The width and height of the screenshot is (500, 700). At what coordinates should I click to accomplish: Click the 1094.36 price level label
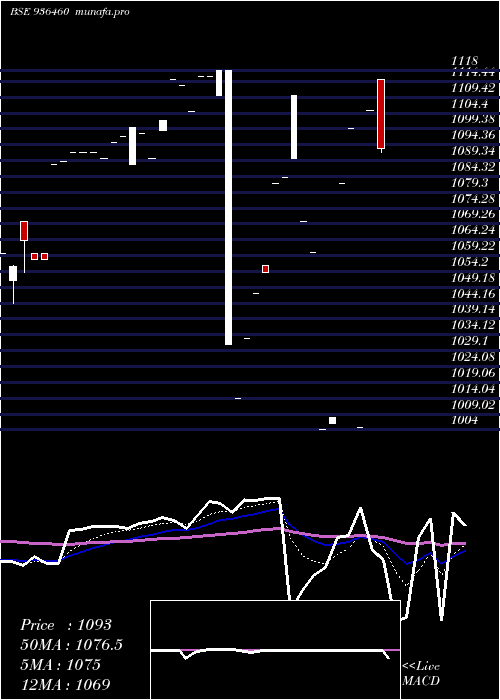click(x=473, y=135)
